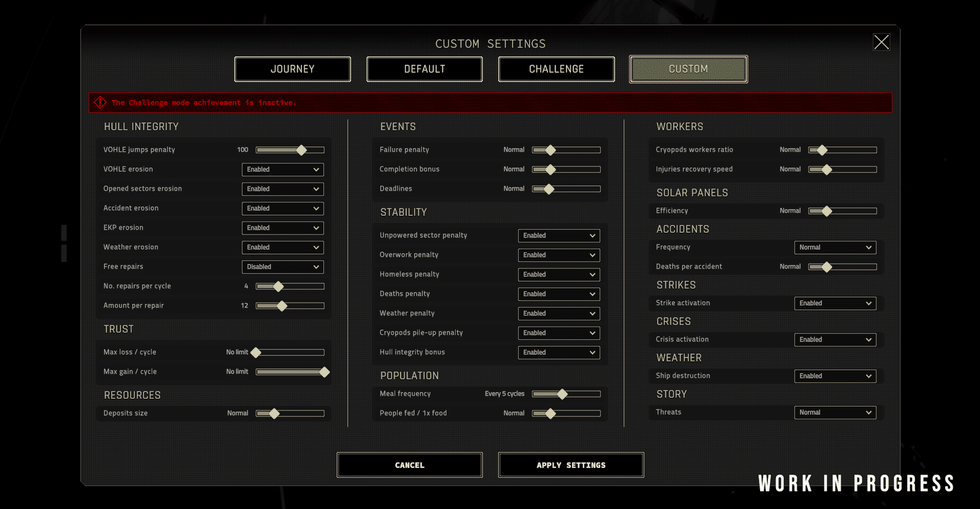Click the Completion bonus slider

tap(567, 170)
